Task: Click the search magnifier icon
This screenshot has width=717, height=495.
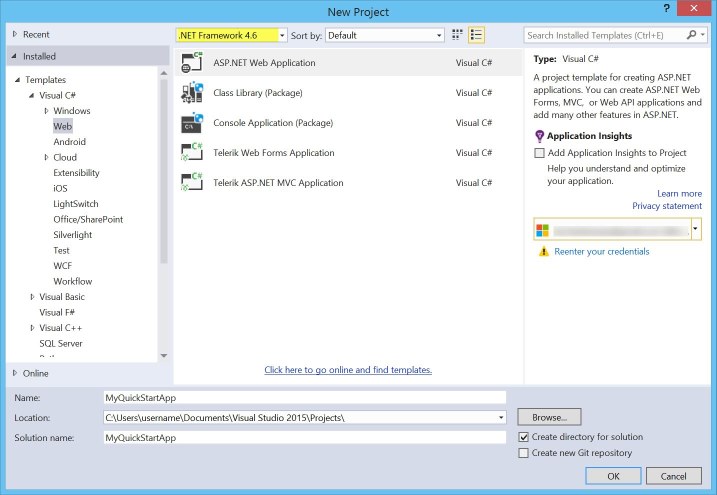Action: coord(691,35)
